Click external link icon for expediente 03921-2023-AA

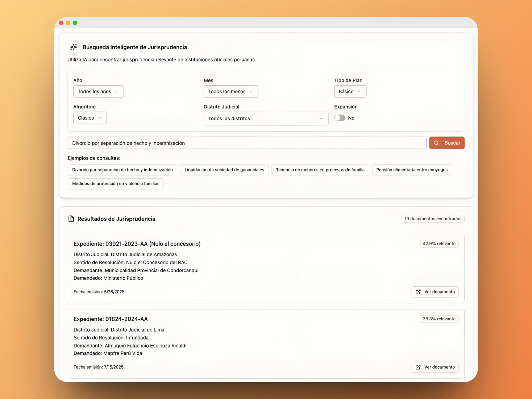click(418, 292)
